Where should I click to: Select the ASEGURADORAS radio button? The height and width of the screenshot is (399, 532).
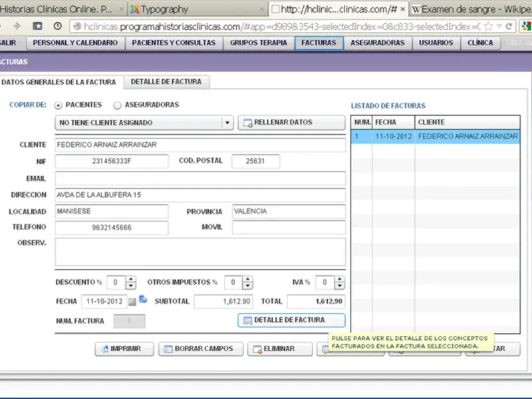click(118, 106)
